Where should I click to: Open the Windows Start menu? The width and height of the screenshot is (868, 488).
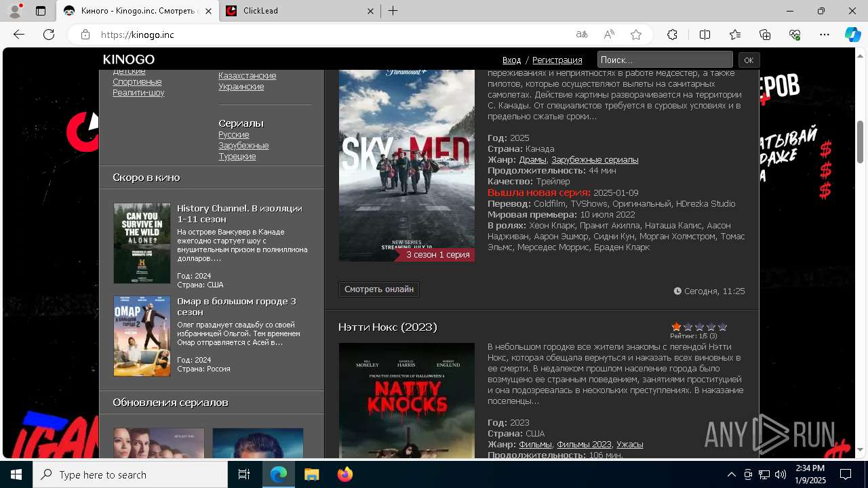point(16,474)
